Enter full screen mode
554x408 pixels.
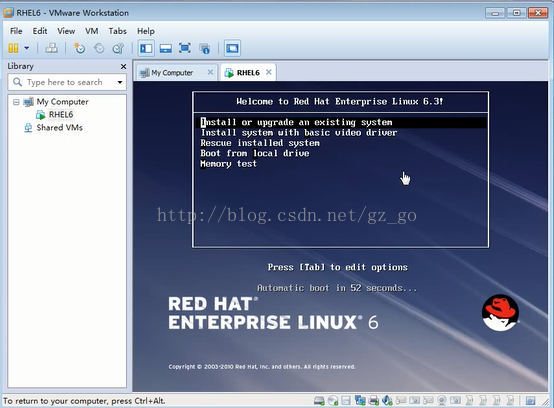coord(185,48)
